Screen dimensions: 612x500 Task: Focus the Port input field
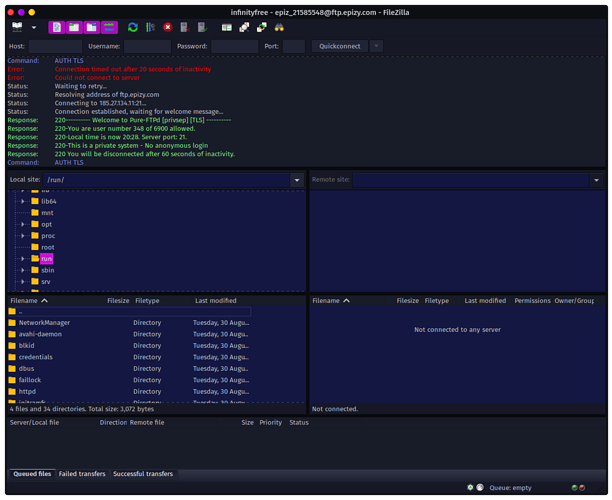pyautogui.click(x=294, y=46)
